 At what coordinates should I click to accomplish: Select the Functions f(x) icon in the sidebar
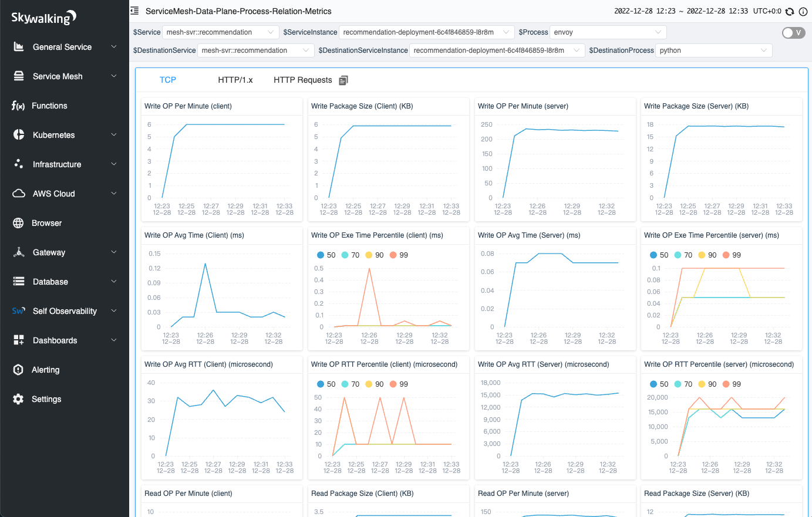point(18,106)
